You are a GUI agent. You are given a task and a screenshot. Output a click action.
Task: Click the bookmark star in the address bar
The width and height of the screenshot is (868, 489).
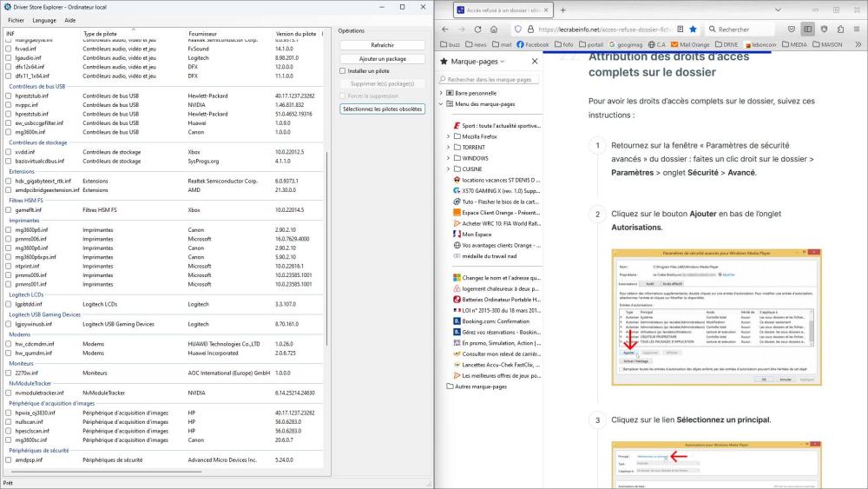[x=693, y=29]
